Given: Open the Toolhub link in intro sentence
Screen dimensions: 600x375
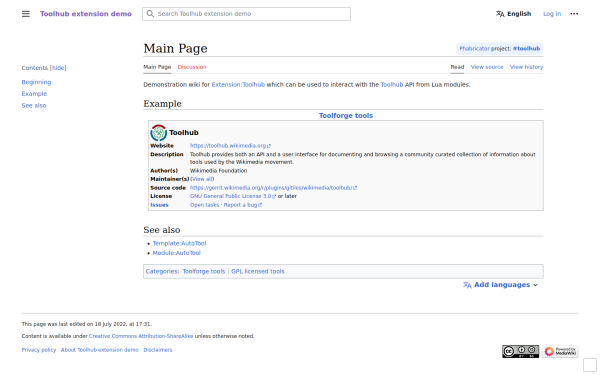Looking at the screenshot, I should tap(392, 85).
